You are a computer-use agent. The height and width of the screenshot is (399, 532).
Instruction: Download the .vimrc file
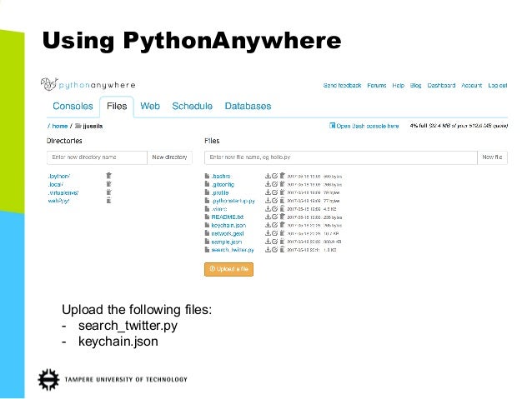(268, 208)
